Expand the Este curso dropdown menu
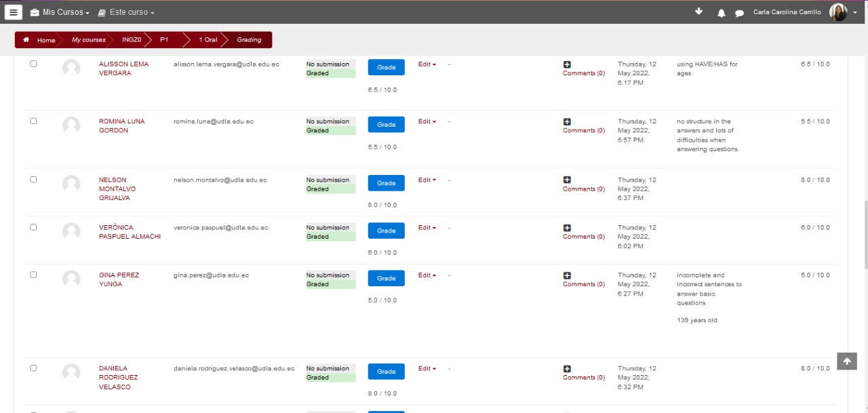 click(x=126, y=12)
